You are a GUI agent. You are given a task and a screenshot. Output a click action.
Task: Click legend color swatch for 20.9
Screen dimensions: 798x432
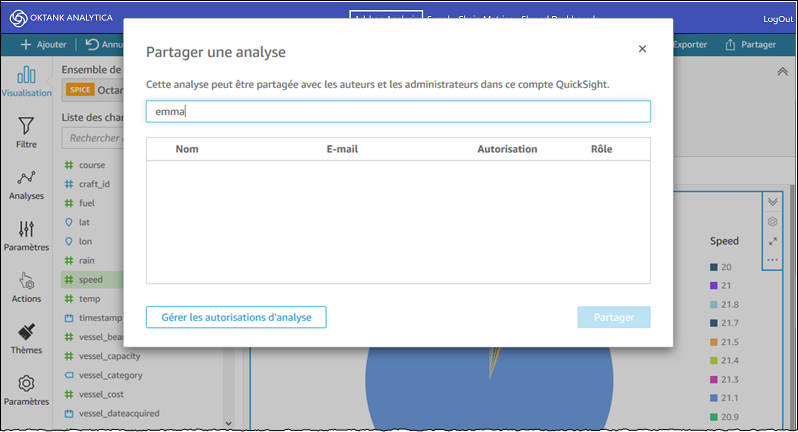(x=714, y=417)
